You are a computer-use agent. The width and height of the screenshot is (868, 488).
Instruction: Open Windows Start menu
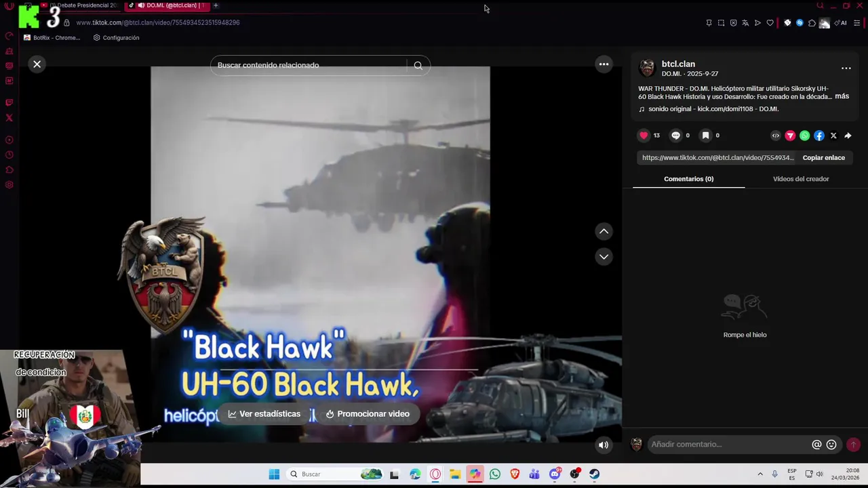pyautogui.click(x=274, y=474)
